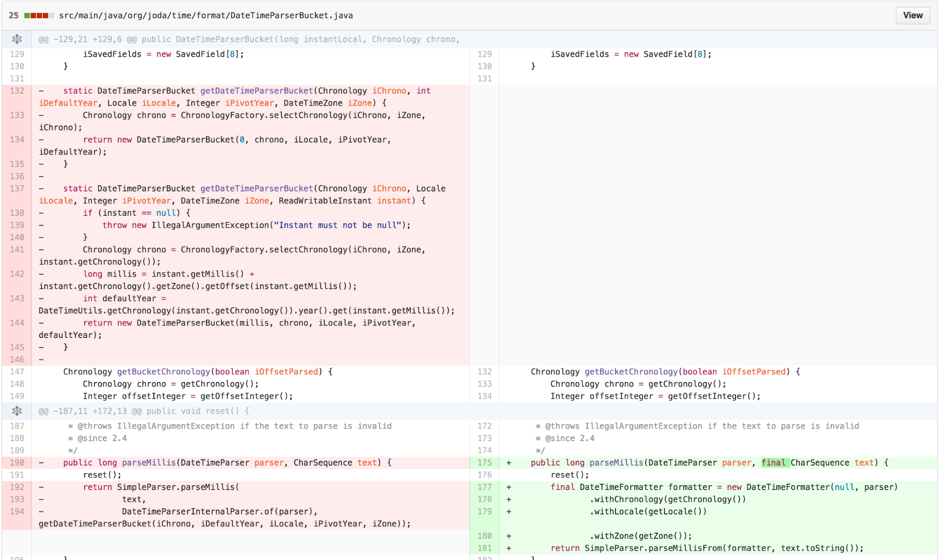The height and width of the screenshot is (560, 940).
Task: Click 'return SimpleParser.parseMillis(' removed line 192
Action: point(161,487)
